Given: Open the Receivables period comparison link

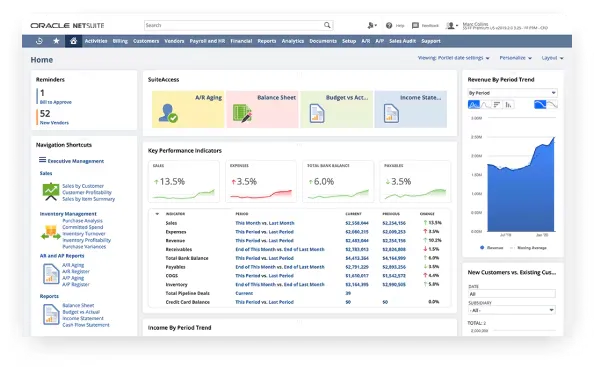Looking at the screenshot, I should pos(280,249).
